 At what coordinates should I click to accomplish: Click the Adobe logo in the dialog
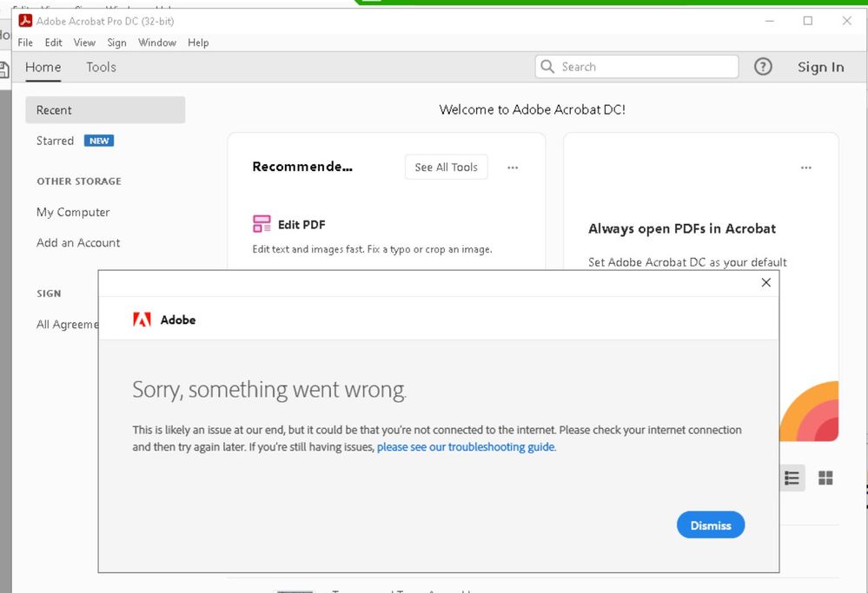click(x=142, y=319)
